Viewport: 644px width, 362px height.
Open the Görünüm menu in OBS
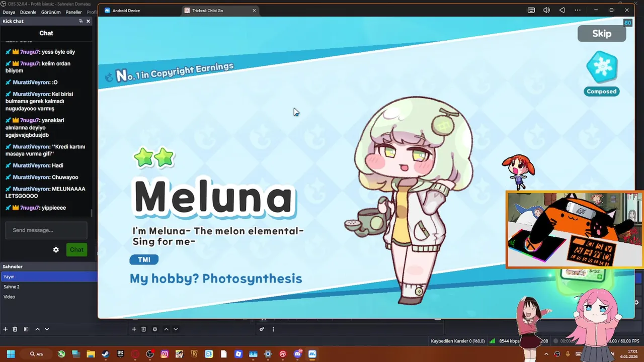coord(51,12)
